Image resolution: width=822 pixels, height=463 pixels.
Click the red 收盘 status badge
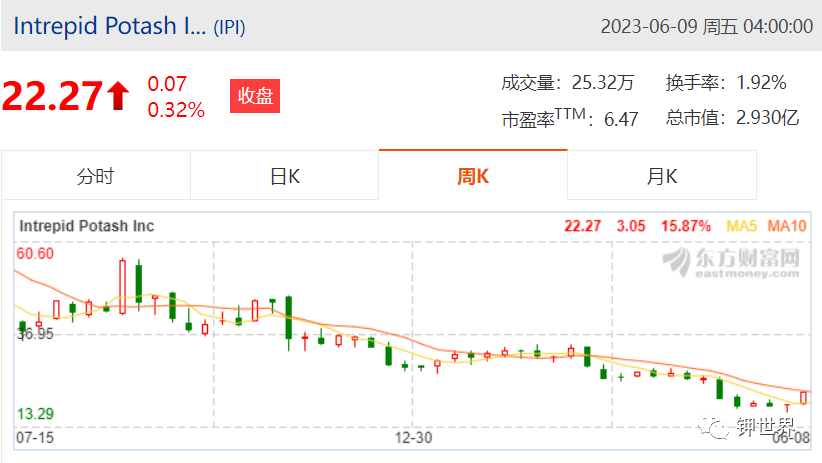pos(255,96)
